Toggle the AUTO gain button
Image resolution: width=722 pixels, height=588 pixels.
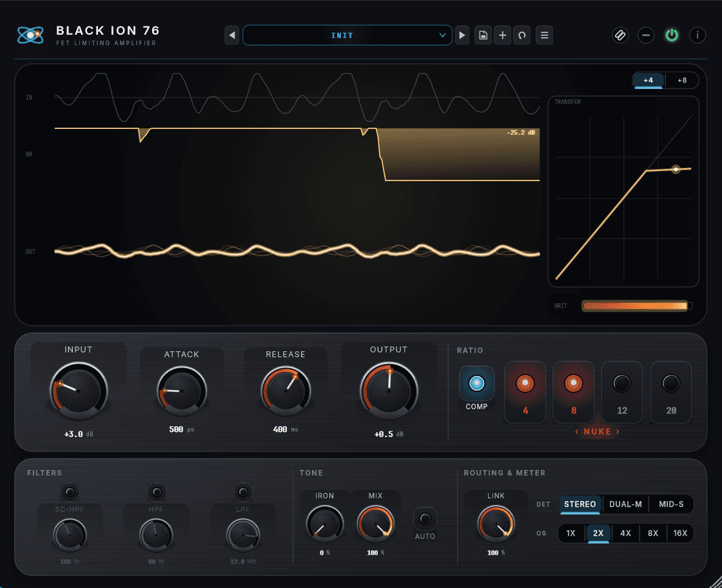click(425, 519)
